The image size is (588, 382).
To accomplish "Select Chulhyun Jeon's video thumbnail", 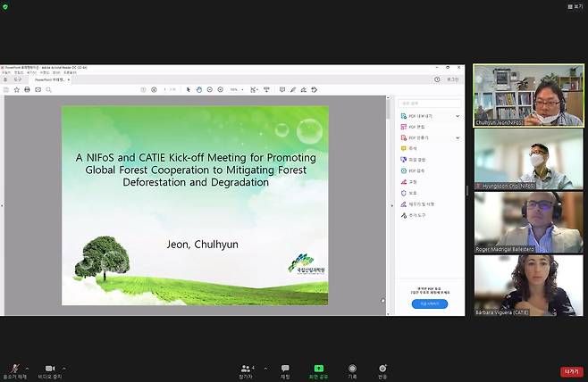I will 528,95.
